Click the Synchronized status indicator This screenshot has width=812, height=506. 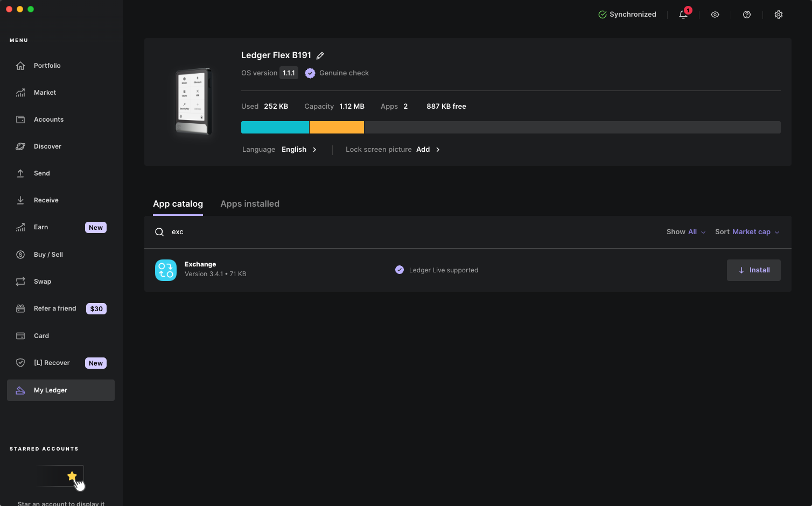click(627, 15)
